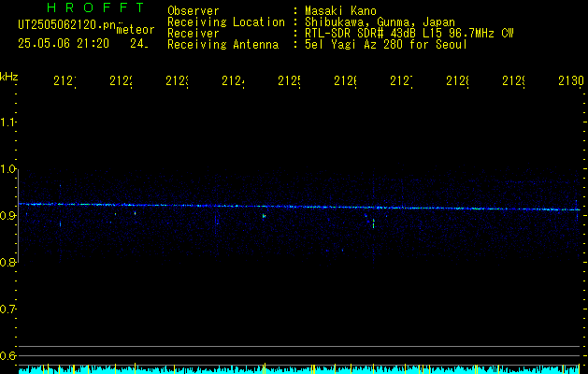Image resolution: width=588 pixels, height=374 pixels.
Task: Click the 1.0 frequency axis label
Action: pos(7,169)
